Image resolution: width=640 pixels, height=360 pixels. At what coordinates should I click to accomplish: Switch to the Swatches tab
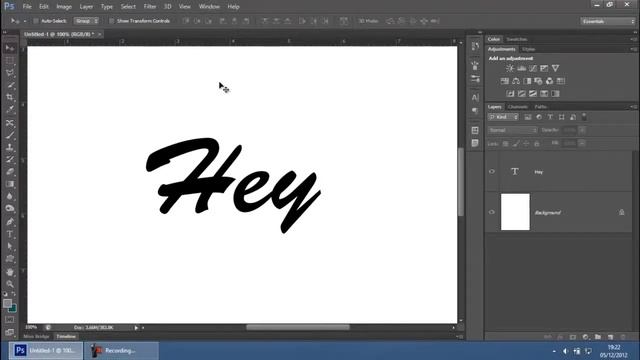[x=517, y=40]
